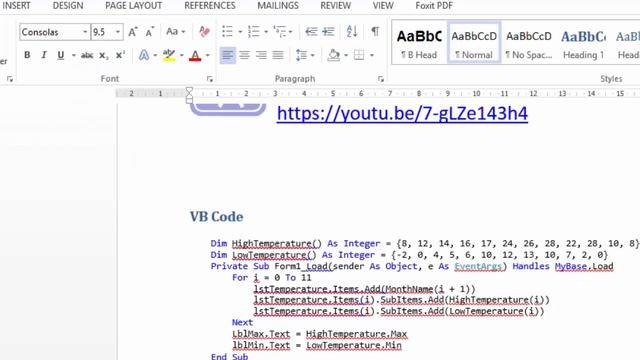
Task: Click ruler first line indent marker
Action: coord(189,91)
